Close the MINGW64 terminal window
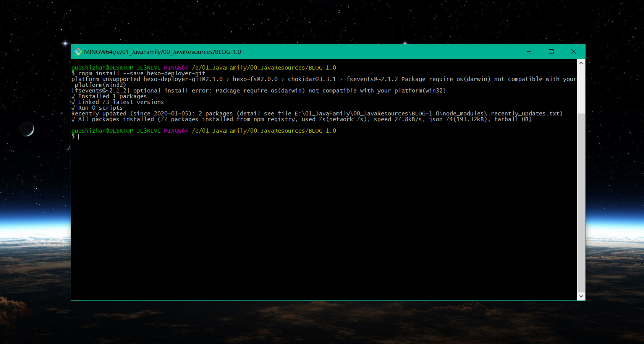 (x=573, y=52)
